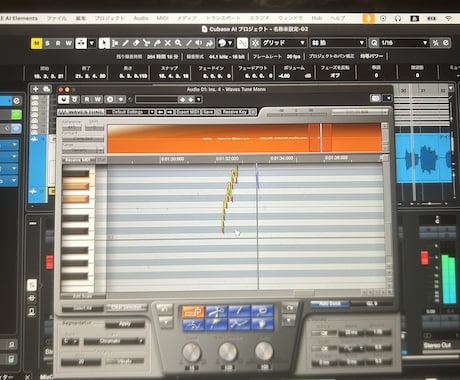Click the 0:01:32.000 mark on plugin timeline
Image resolution: width=460 pixels, height=380 pixels.
pyautogui.click(x=227, y=159)
